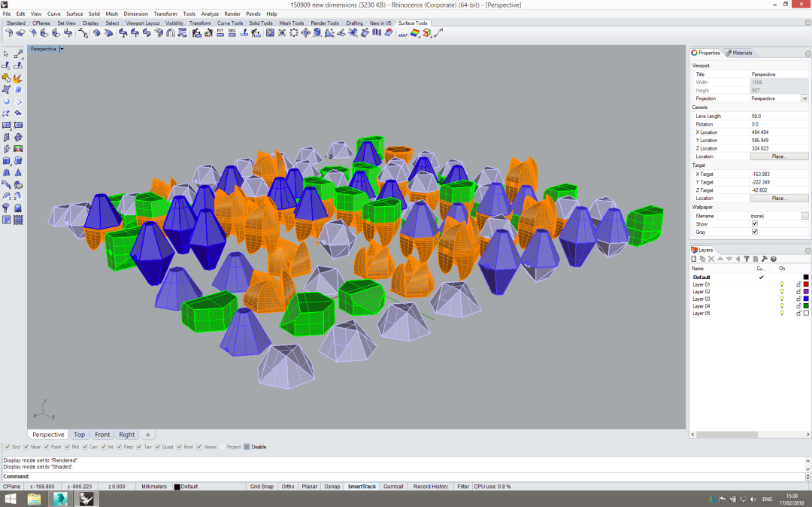This screenshot has width=812, height=507.
Task: Toggle Gumball in the status bar
Action: [393, 487]
